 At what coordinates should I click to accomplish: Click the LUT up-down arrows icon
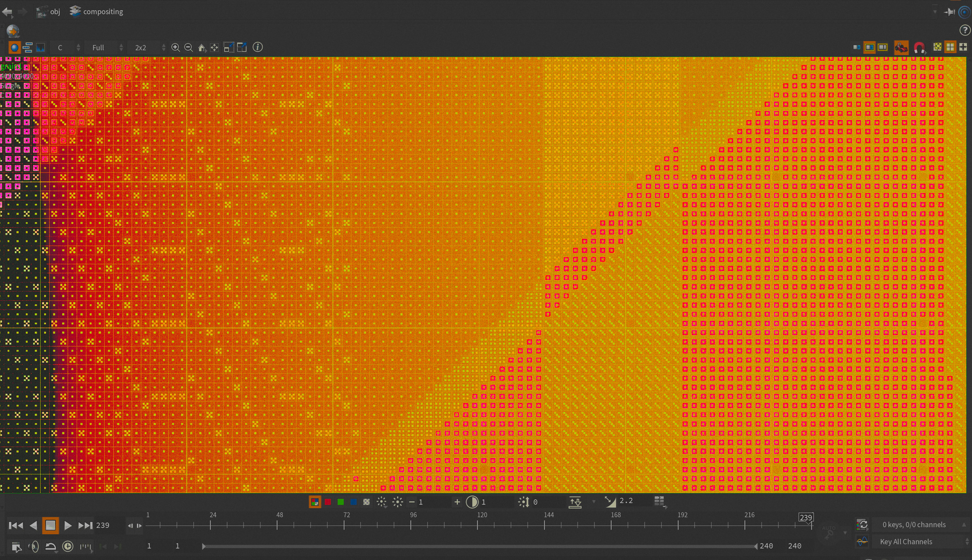click(x=575, y=502)
